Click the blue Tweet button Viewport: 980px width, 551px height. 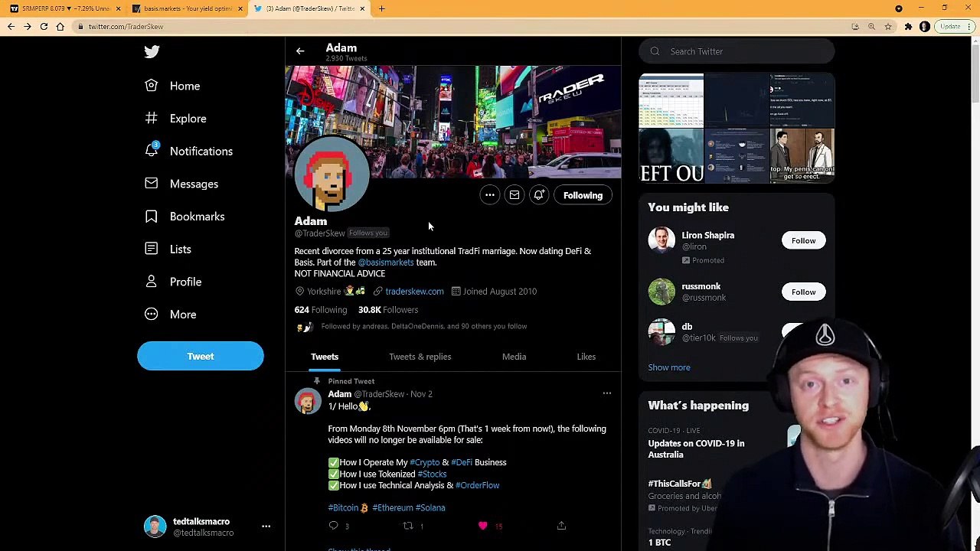[201, 356]
